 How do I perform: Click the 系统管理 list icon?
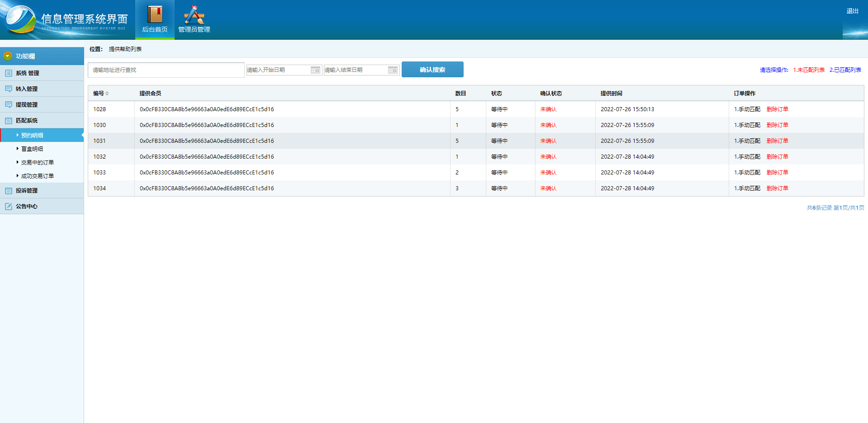tap(9, 73)
